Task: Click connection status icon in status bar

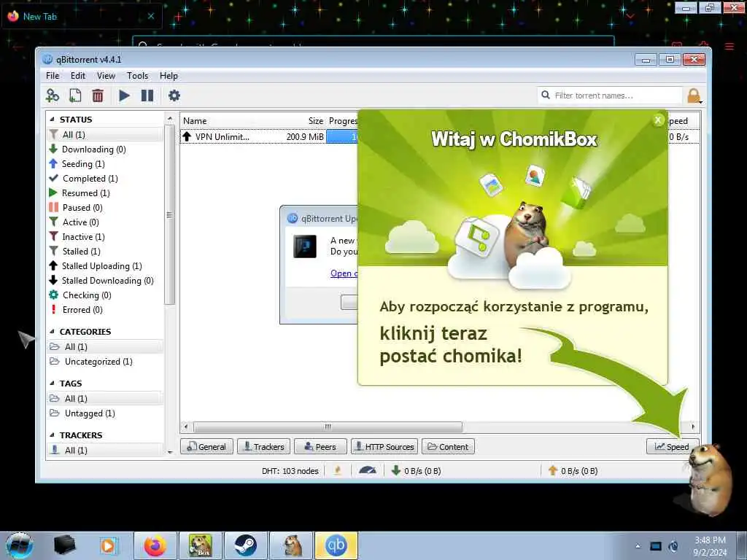Action: 338,471
